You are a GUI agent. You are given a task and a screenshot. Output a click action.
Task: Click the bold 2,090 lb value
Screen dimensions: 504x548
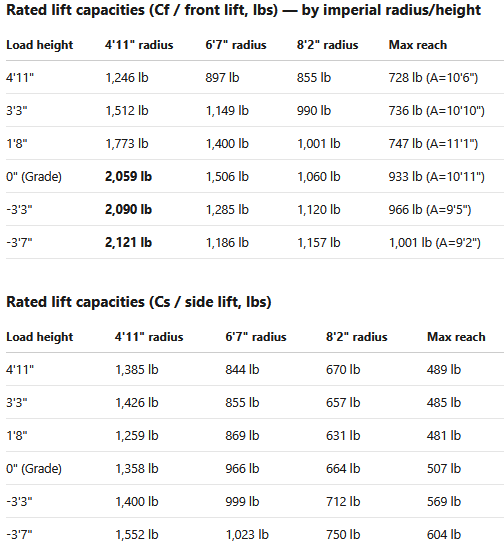click(x=128, y=209)
